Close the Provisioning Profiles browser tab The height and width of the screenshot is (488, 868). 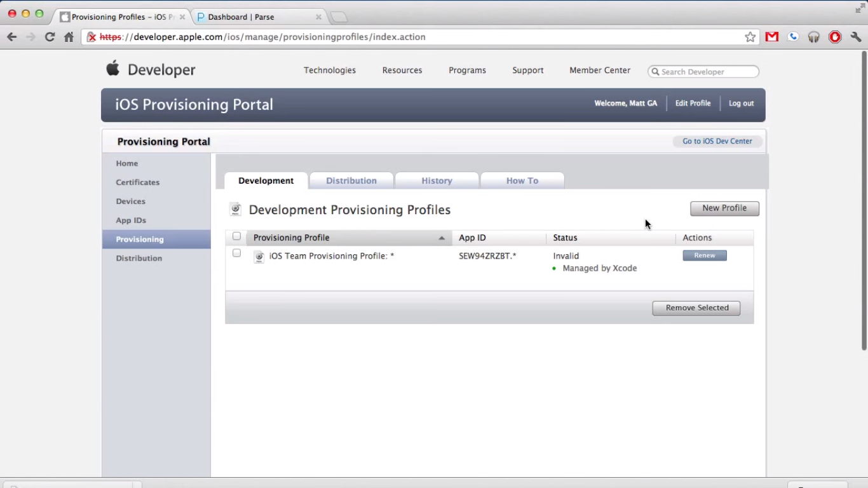tap(182, 17)
